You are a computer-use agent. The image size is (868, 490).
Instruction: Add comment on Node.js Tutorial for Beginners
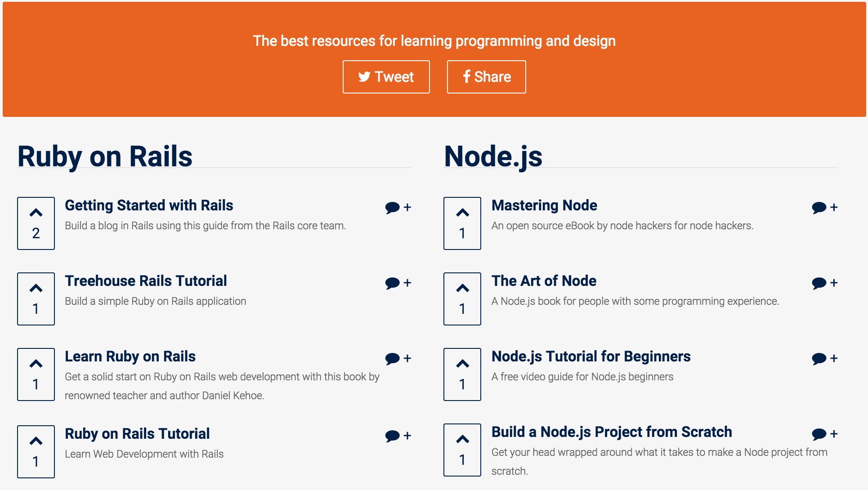click(x=824, y=358)
